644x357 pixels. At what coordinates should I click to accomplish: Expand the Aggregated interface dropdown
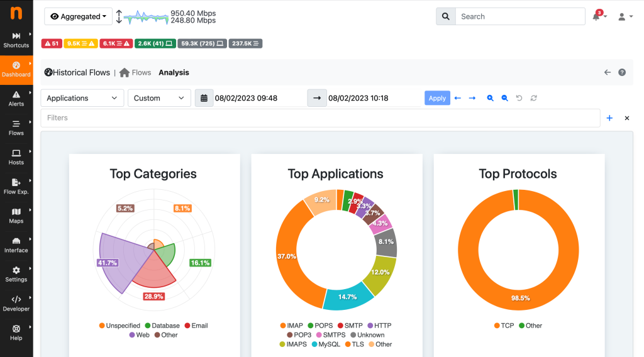click(x=78, y=17)
